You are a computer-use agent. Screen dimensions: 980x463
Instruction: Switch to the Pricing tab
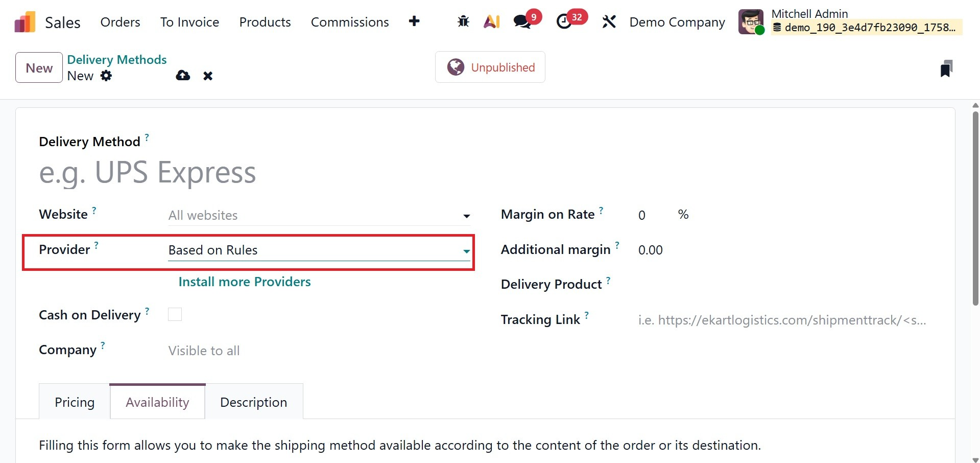pos(75,402)
